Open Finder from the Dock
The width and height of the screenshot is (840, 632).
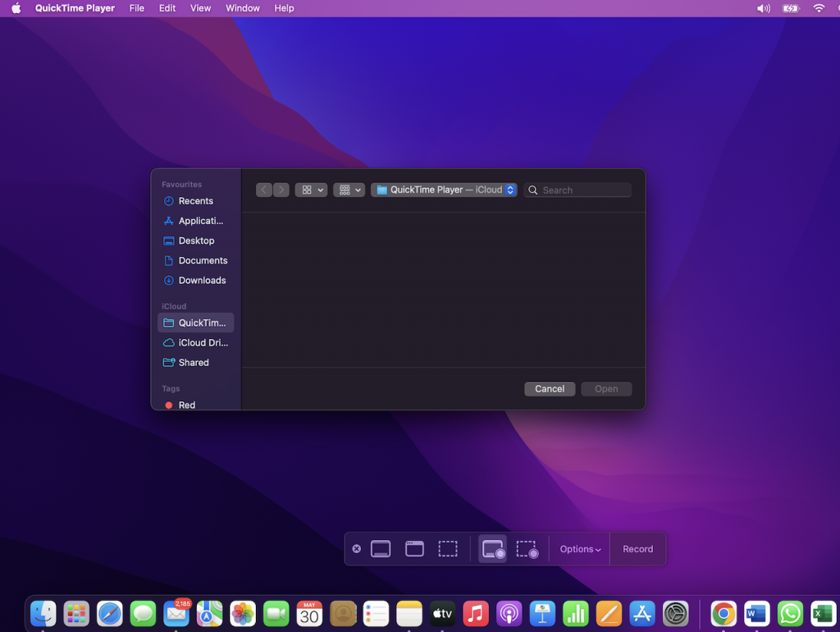pyautogui.click(x=43, y=613)
